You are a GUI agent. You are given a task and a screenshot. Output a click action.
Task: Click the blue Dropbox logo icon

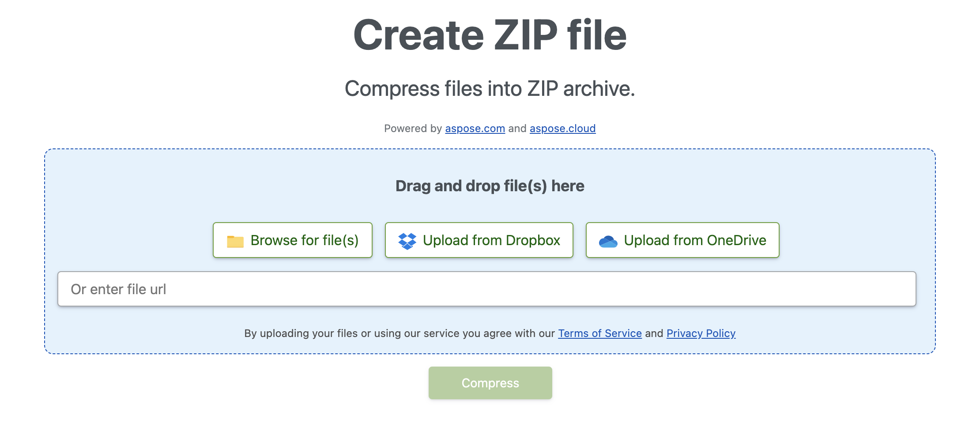click(407, 241)
